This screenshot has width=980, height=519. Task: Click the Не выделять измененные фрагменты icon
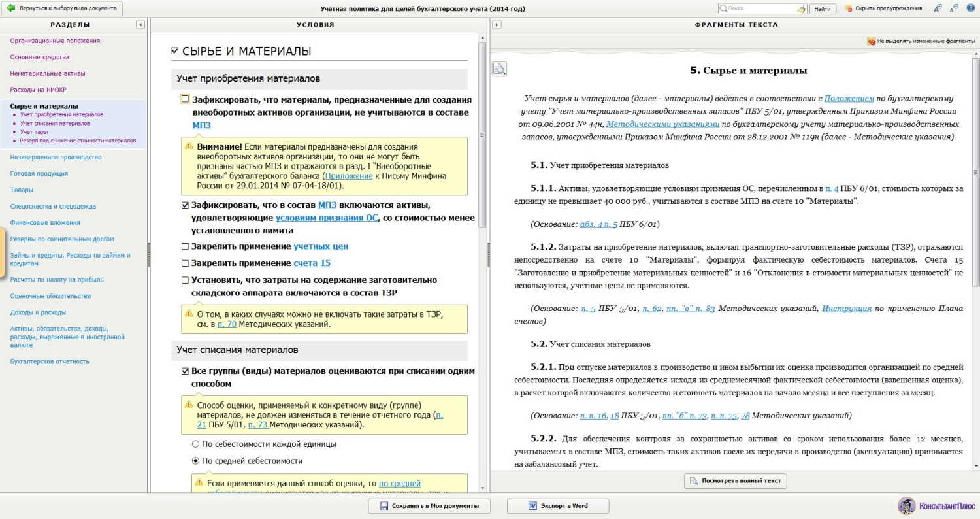[x=871, y=41]
